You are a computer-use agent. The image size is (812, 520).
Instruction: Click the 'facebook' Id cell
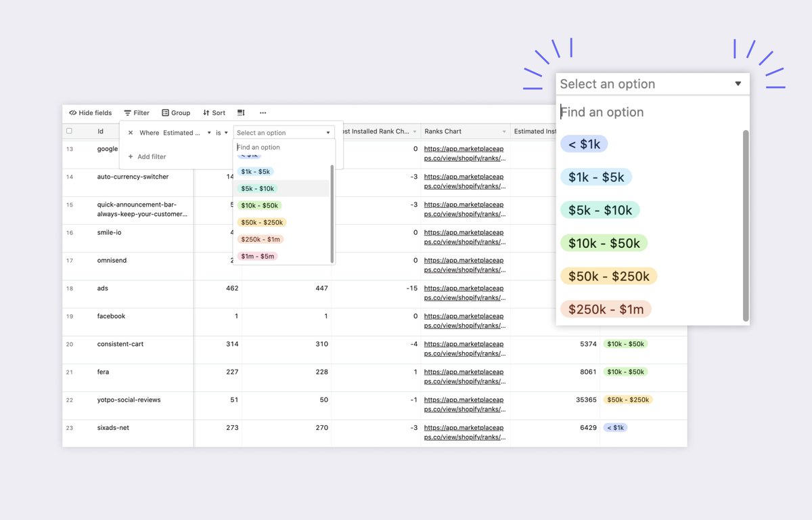(111, 316)
